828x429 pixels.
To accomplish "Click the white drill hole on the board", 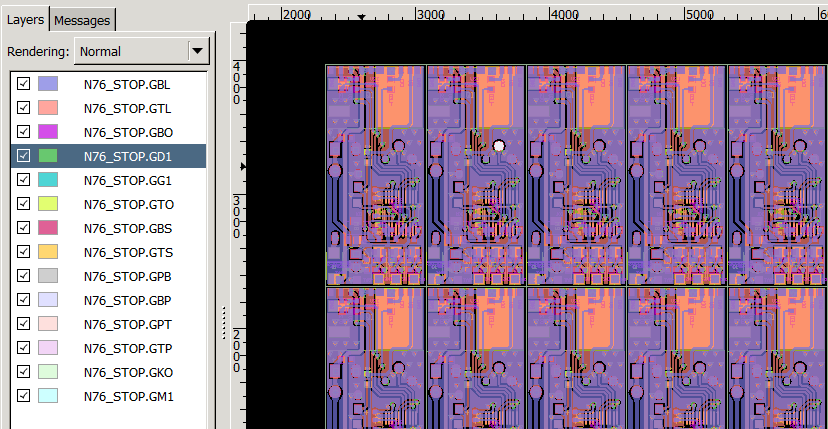I will [498, 146].
